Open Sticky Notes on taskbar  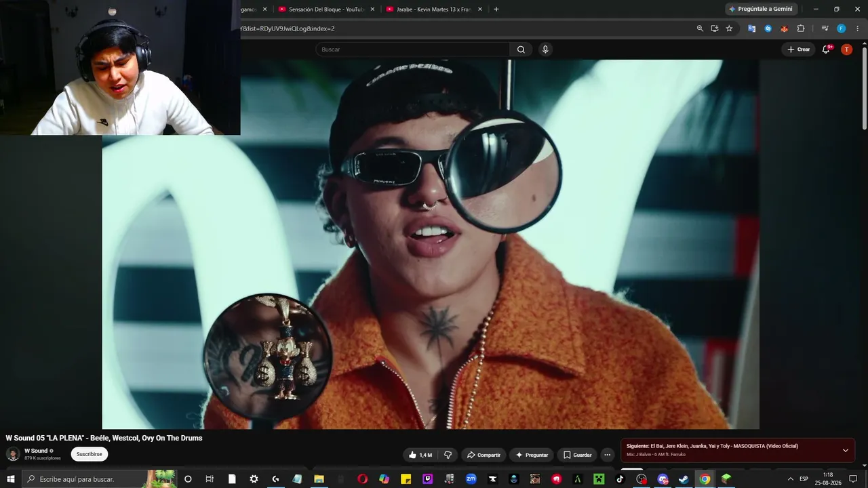click(x=406, y=479)
